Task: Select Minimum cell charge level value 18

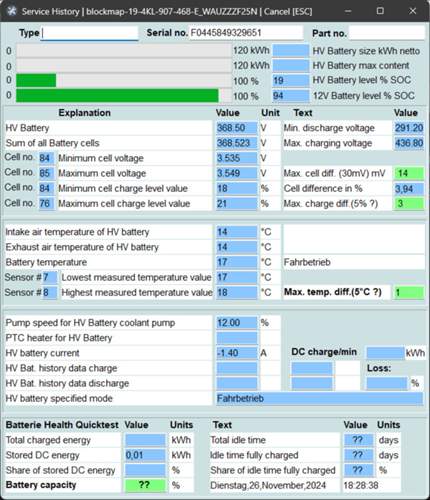Action: (x=237, y=188)
